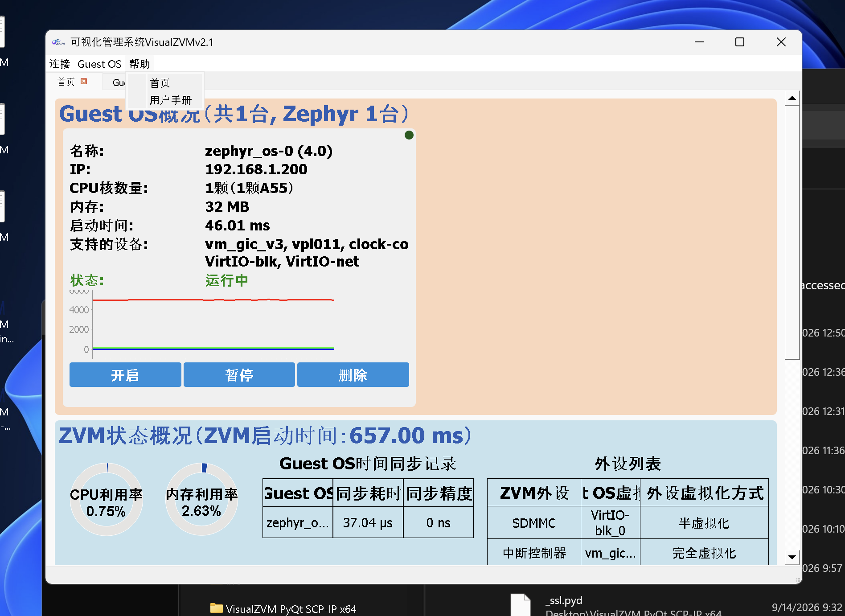Click the 外设虚拟化方式 column header
The width and height of the screenshot is (845, 616).
pyautogui.click(x=705, y=493)
